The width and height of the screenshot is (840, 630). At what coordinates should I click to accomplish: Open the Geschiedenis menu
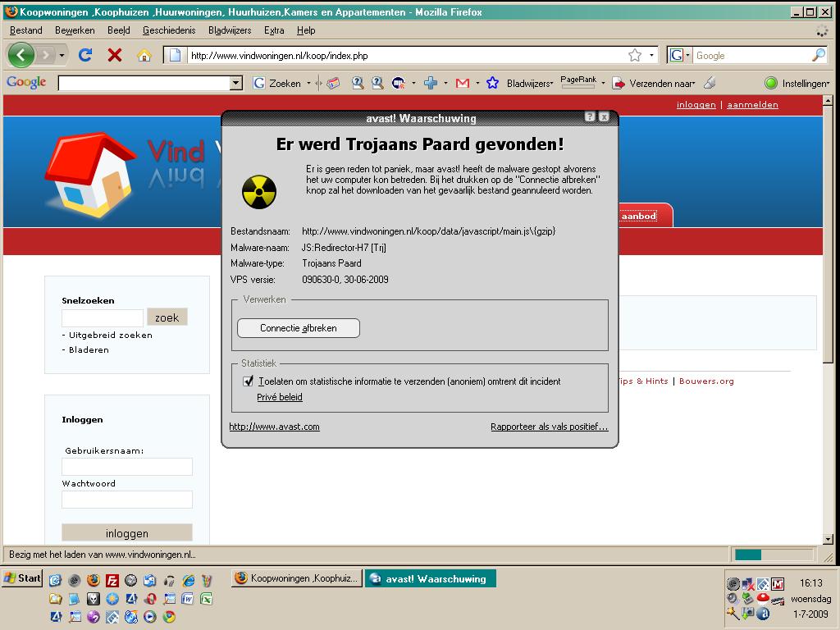pyautogui.click(x=169, y=30)
